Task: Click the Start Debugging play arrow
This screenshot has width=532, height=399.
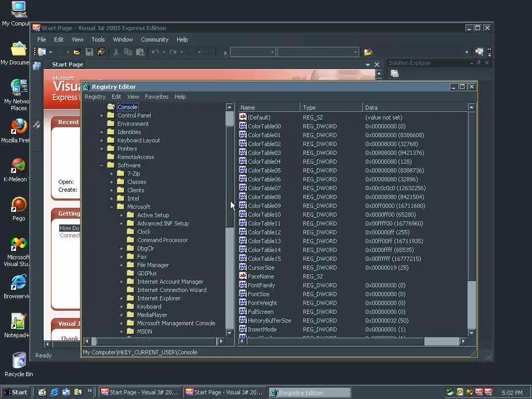Action: (225, 52)
